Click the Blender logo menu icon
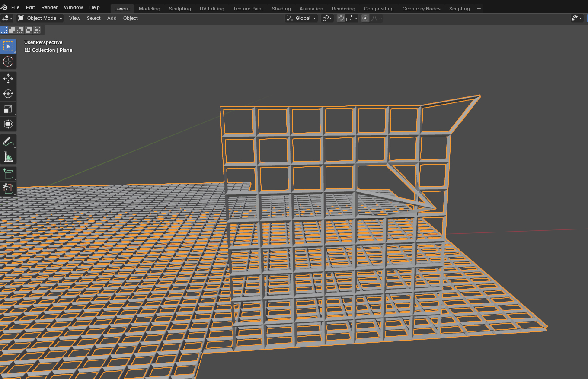588x379 pixels. click(4, 7)
